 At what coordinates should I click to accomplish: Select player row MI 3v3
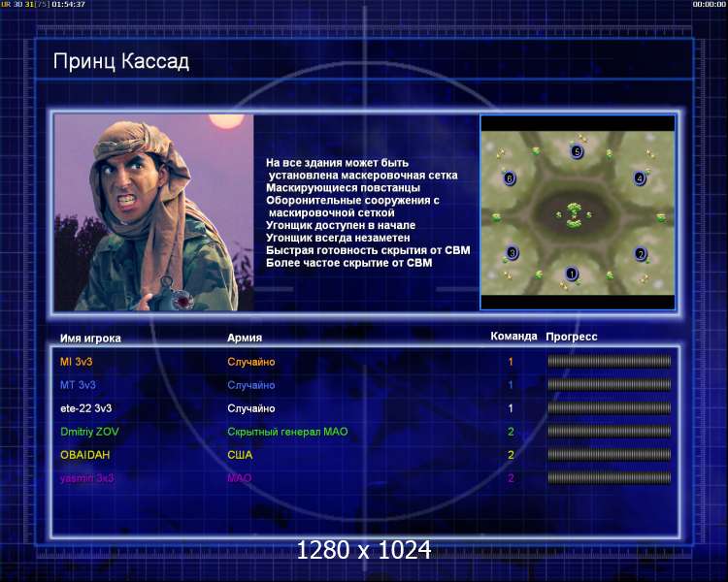click(365, 362)
